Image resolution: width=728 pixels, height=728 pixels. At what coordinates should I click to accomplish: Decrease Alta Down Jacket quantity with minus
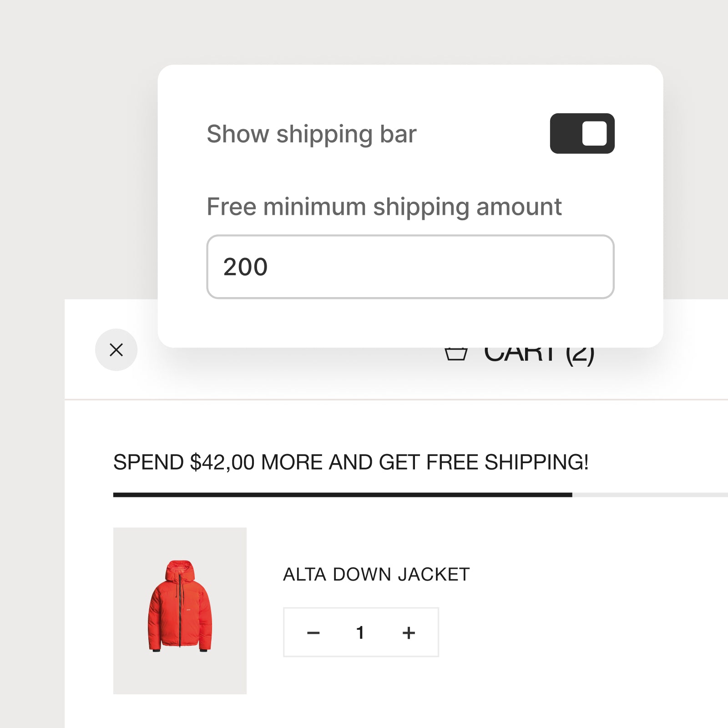click(313, 632)
